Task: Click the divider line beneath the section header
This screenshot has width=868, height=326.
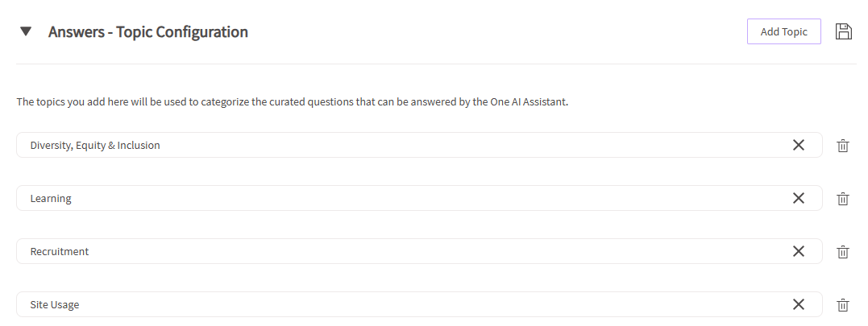Action: click(x=435, y=64)
